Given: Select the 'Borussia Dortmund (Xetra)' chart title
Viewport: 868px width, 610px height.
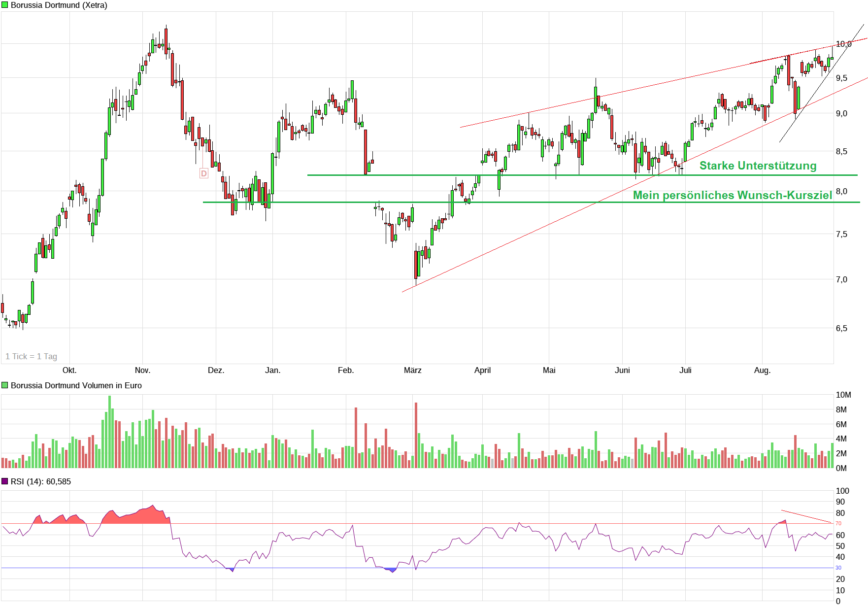Looking at the screenshot, I should (x=59, y=5).
